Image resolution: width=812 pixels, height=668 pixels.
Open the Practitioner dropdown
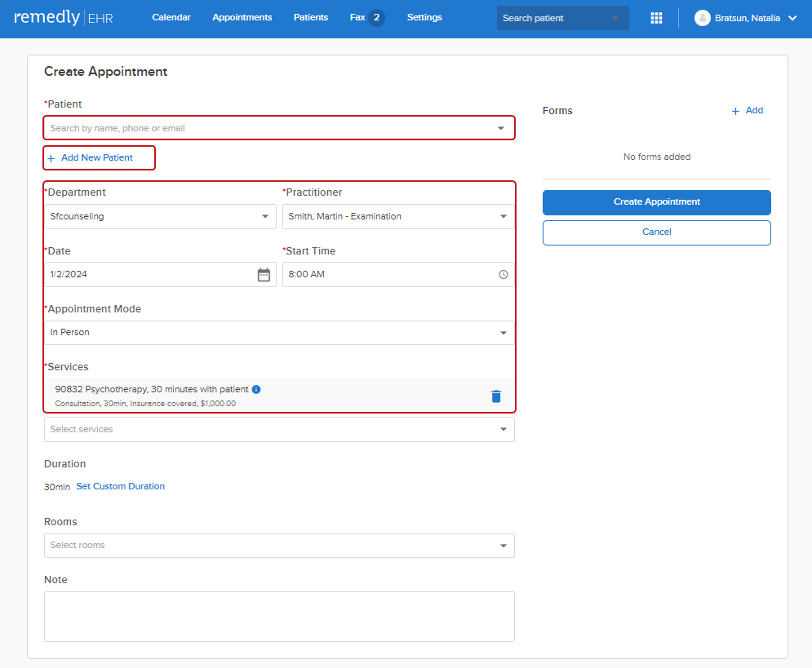[504, 216]
